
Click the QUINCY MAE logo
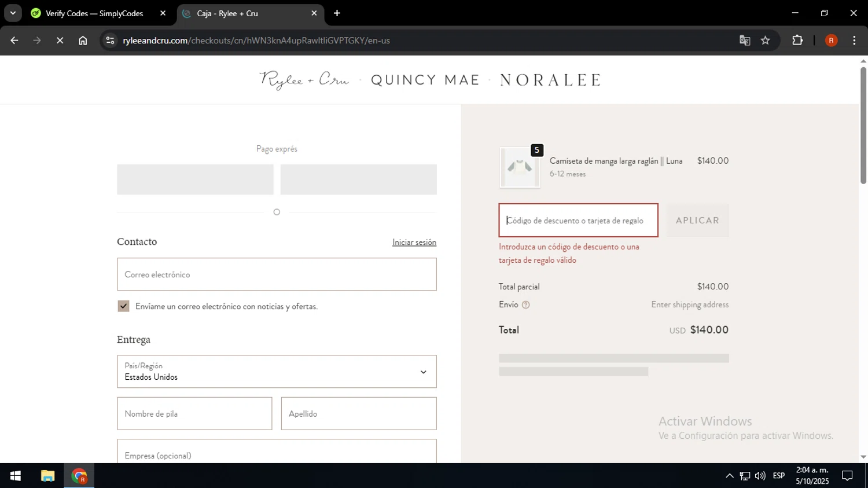tap(425, 80)
